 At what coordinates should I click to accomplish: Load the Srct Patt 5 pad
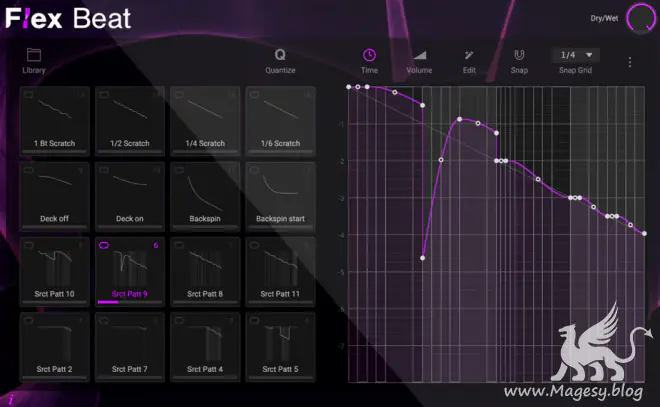coord(280,347)
